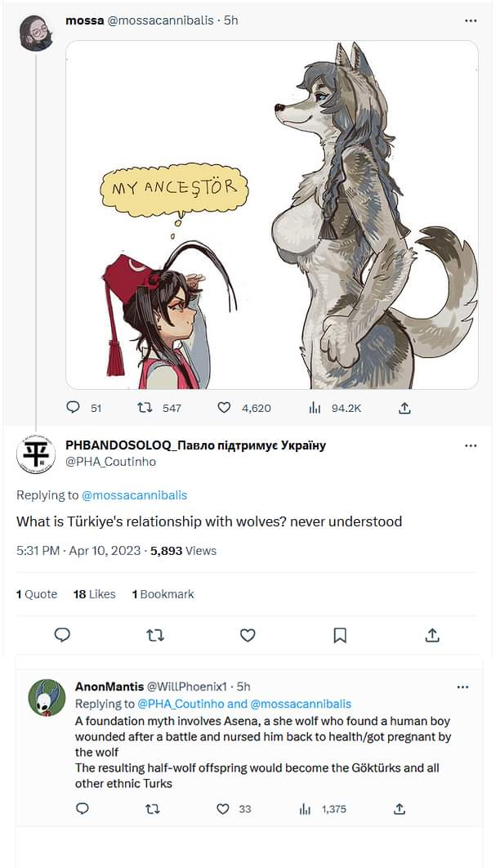The height and width of the screenshot is (868, 500).
Task: Like the main tweet about Türkiye's wolves
Action: pyautogui.click(x=248, y=635)
